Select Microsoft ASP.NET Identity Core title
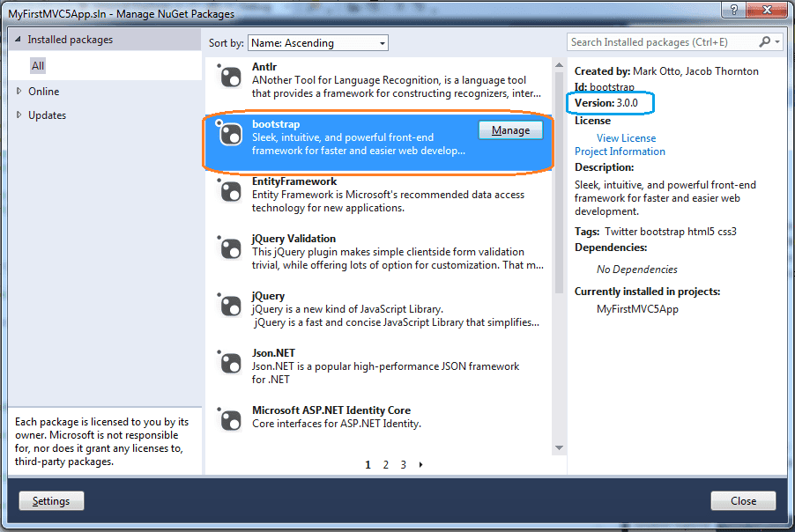The image size is (795, 532). (331, 410)
